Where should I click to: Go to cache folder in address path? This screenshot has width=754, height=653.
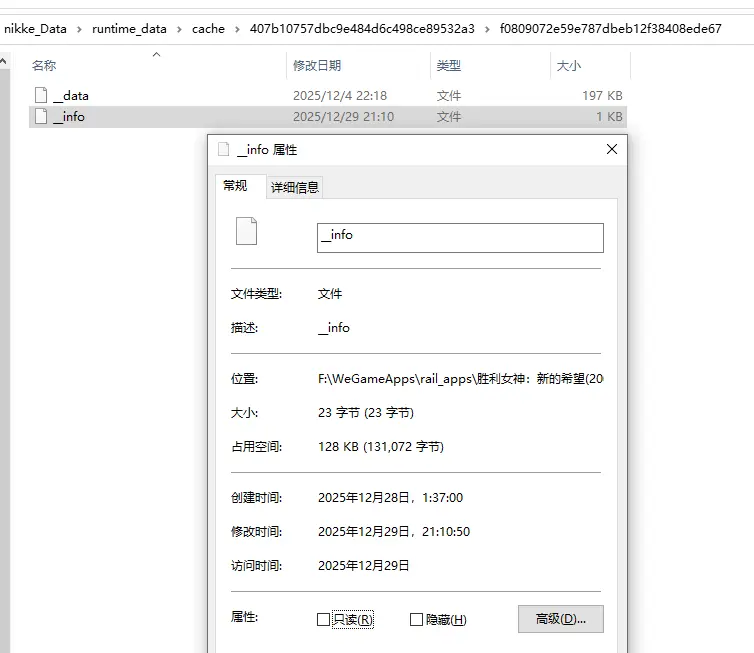(208, 29)
